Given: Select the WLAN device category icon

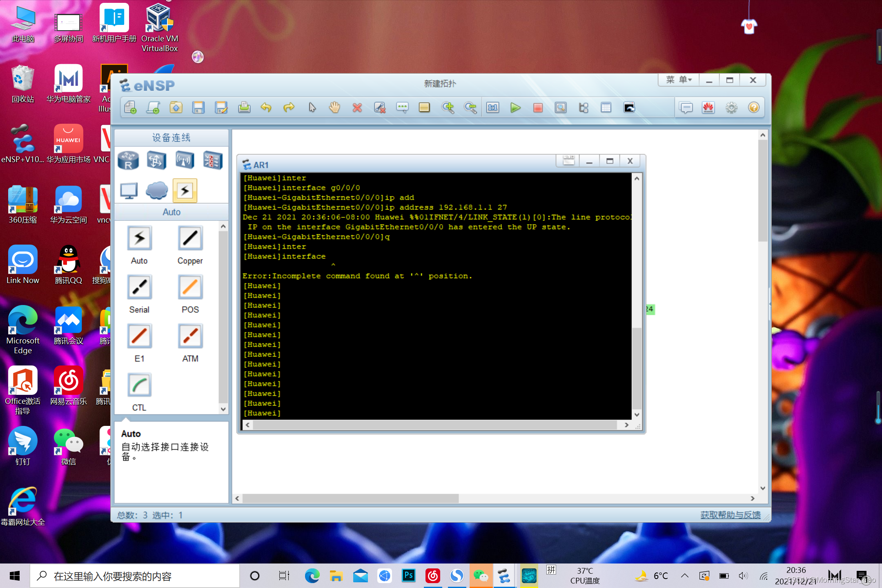Looking at the screenshot, I should pyautogui.click(x=185, y=160).
